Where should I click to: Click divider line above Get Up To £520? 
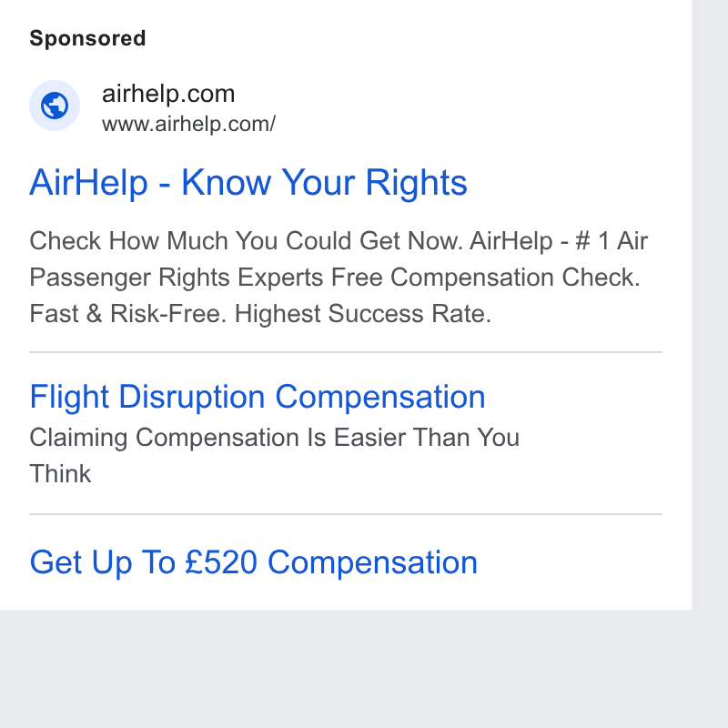(346, 514)
